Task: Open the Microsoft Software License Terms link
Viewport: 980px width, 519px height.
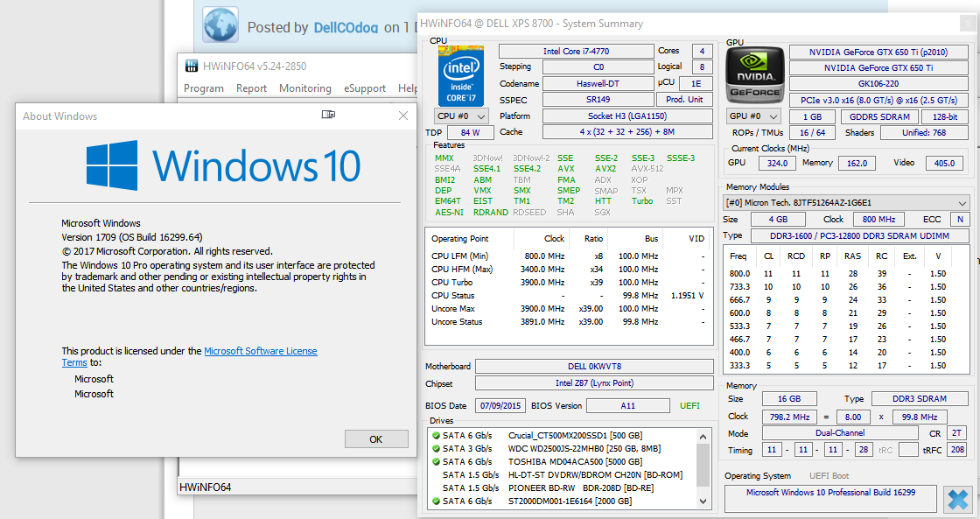Action: click(x=260, y=351)
